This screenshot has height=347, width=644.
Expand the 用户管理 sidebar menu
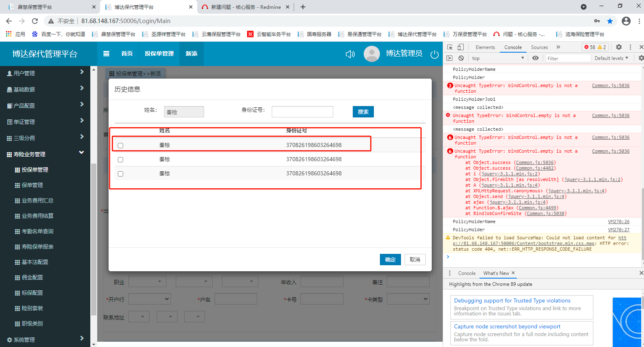click(45, 73)
